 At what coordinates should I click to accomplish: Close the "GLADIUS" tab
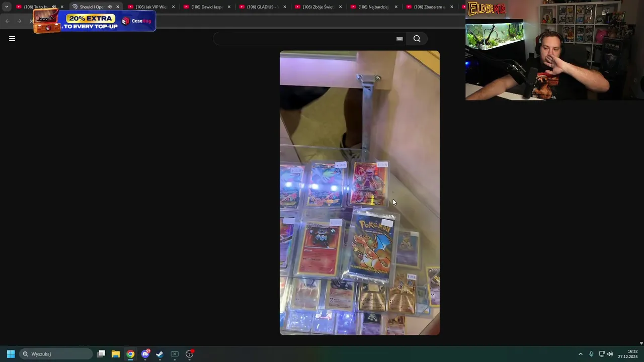pos(285,7)
